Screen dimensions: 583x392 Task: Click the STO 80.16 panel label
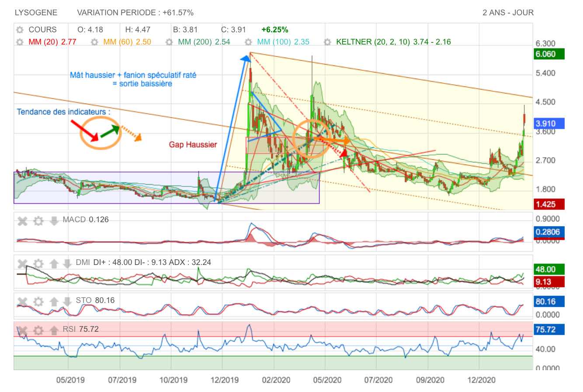pyautogui.click(x=95, y=300)
